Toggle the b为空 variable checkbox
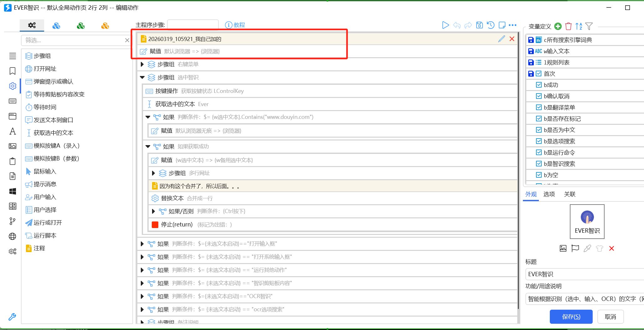The image size is (644, 330). coord(539,175)
